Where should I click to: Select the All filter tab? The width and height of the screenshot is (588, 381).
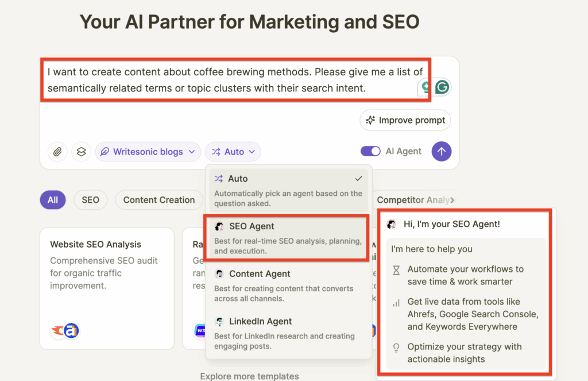pyautogui.click(x=53, y=200)
